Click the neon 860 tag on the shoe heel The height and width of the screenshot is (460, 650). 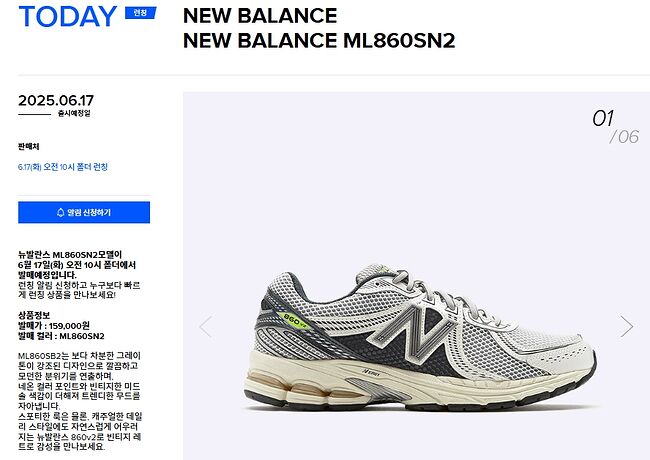click(x=296, y=321)
